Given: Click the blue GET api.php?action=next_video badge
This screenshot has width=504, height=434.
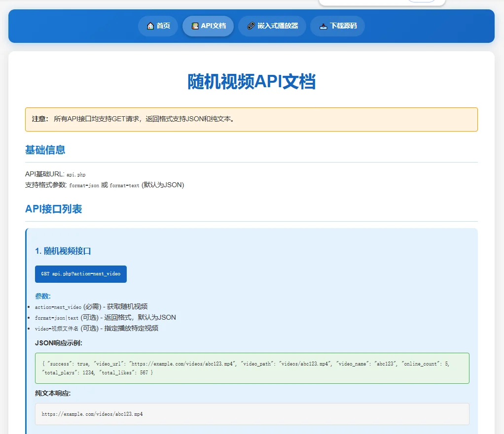Looking at the screenshot, I should 81,274.
